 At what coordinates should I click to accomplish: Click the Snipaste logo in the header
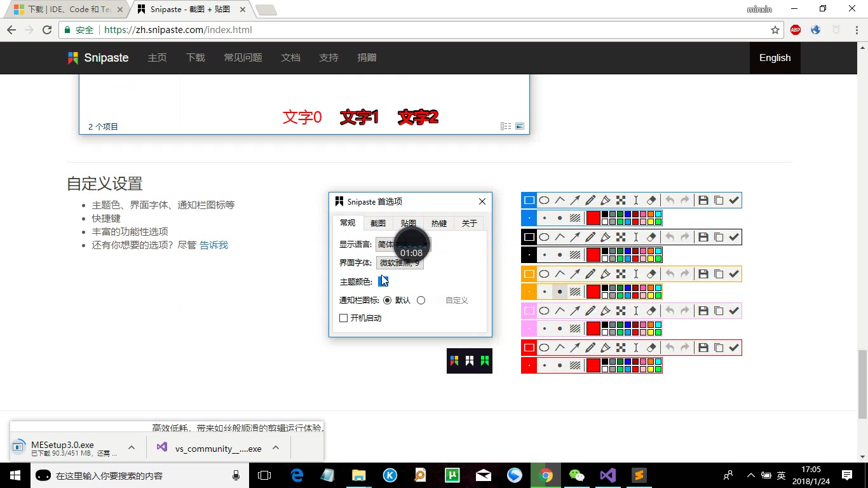98,57
